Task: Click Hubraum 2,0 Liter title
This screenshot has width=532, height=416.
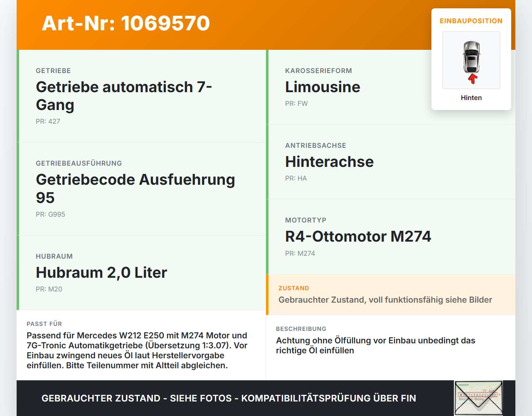Action: coord(101,272)
